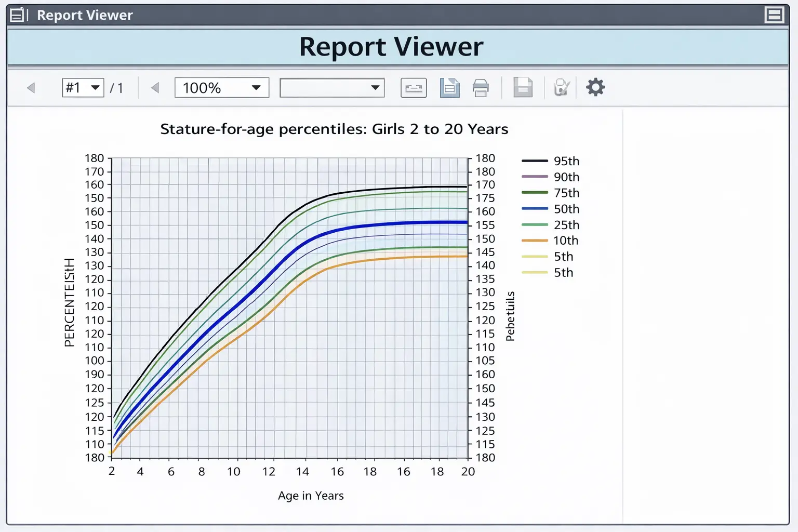Open the 100% zoom level dropdown
The height and width of the screenshot is (532, 798).
click(221, 87)
